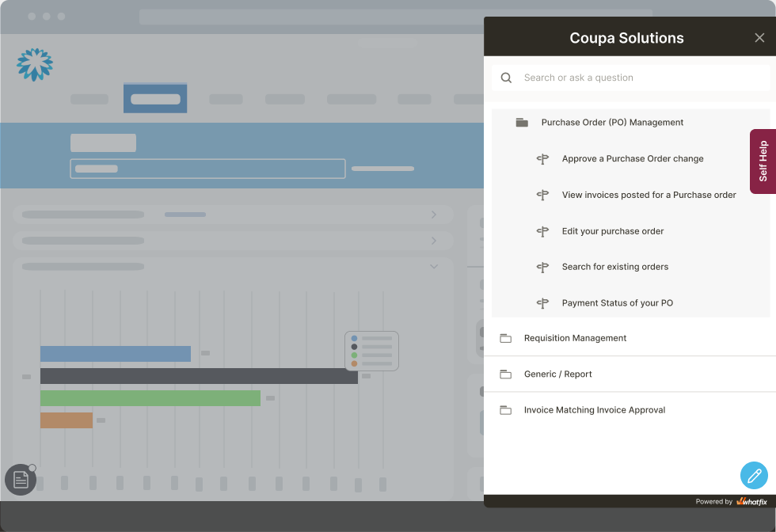Launch 'Edit your purchase order' walkthrough
The height and width of the screenshot is (532, 776).
613,231
